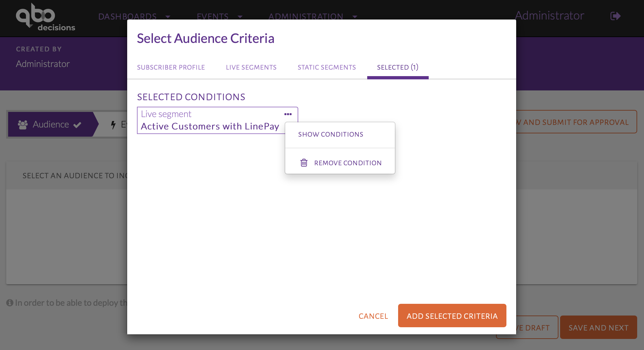Open the Dashboards menu
Image resolution: width=644 pixels, height=350 pixels.
[127, 16]
